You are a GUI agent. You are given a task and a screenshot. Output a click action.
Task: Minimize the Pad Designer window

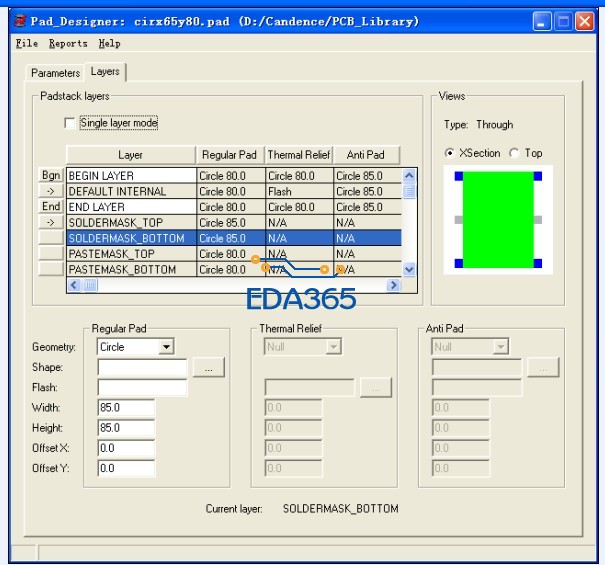pos(542,21)
